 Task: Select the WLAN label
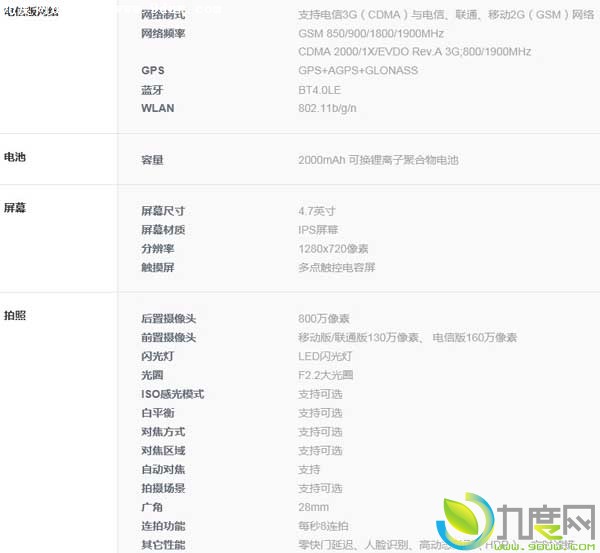[158, 108]
